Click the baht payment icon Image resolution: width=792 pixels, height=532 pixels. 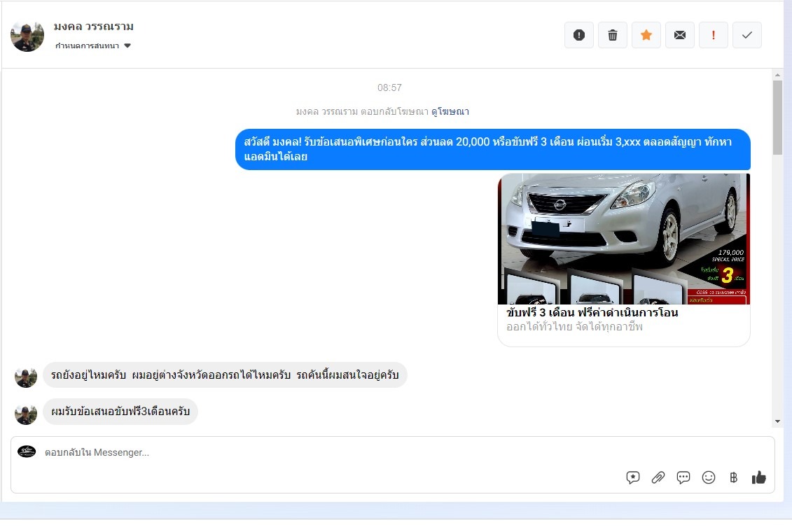click(x=733, y=477)
